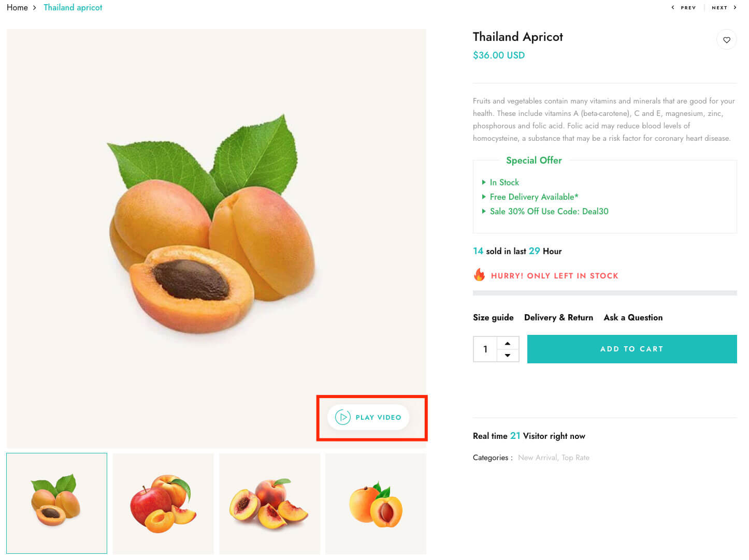Click the stock progress bar

[x=604, y=293]
